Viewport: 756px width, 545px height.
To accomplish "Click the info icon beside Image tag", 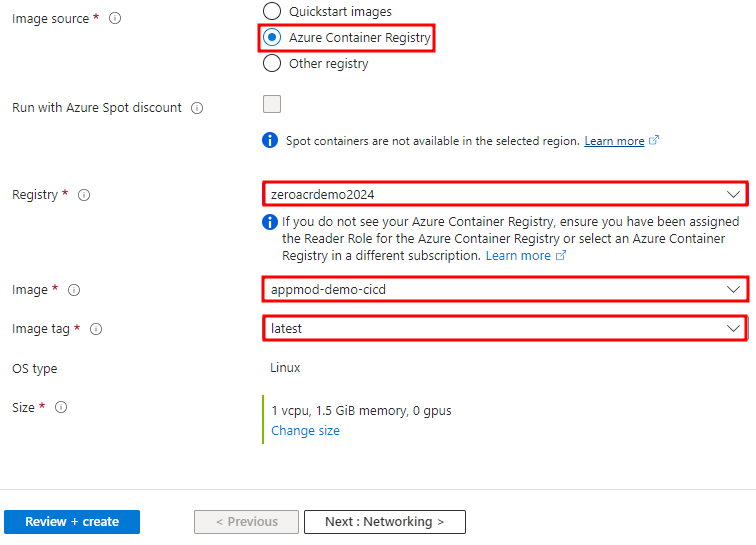I will click(96, 329).
